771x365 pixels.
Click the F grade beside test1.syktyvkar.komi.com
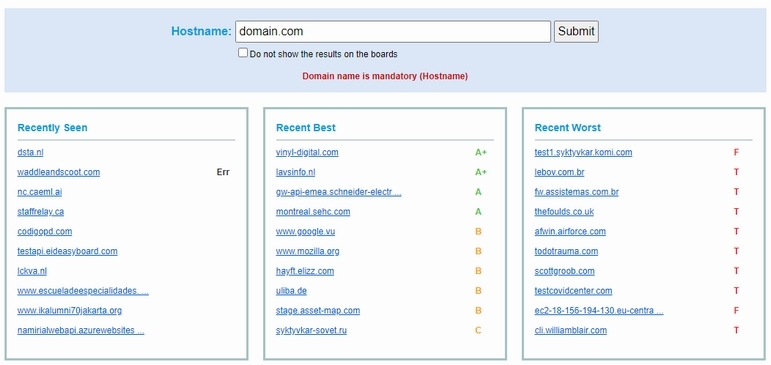point(736,152)
